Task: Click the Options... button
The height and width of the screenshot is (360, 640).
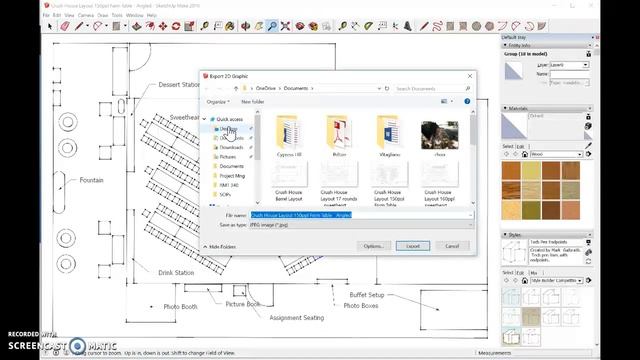Action: [x=373, y=246]
